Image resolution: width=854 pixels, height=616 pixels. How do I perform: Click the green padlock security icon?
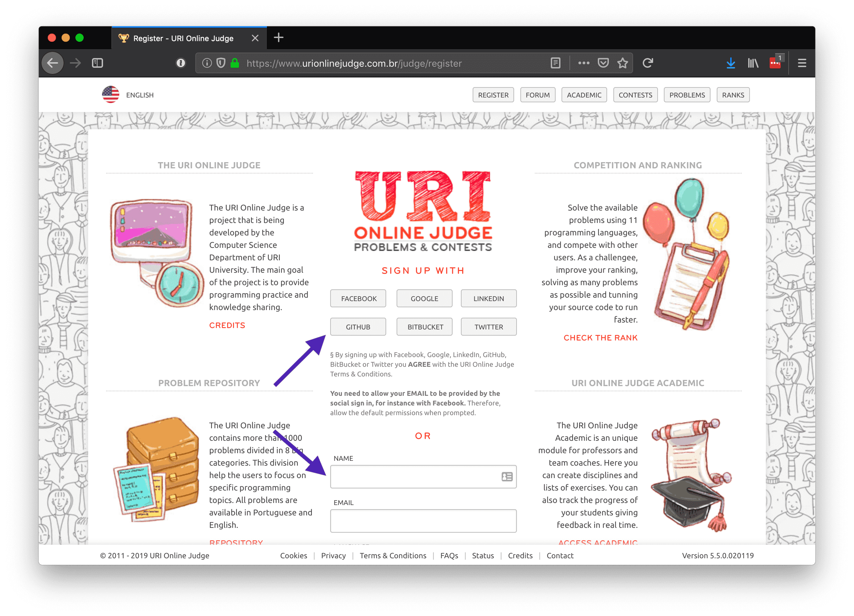click(x=235, y=63)
